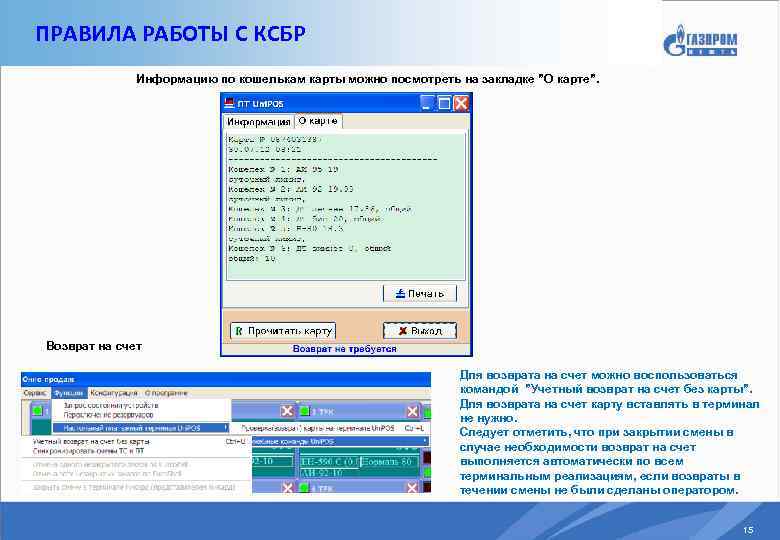Open the Конфигурация menu
The height and width of the screenshot is (540, 780).
(113, 393)
